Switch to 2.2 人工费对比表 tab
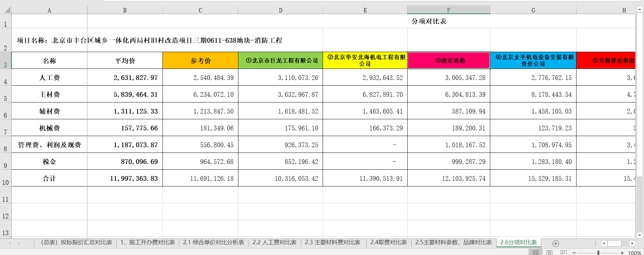Screen dimensions: 644x255 point(274,242)
